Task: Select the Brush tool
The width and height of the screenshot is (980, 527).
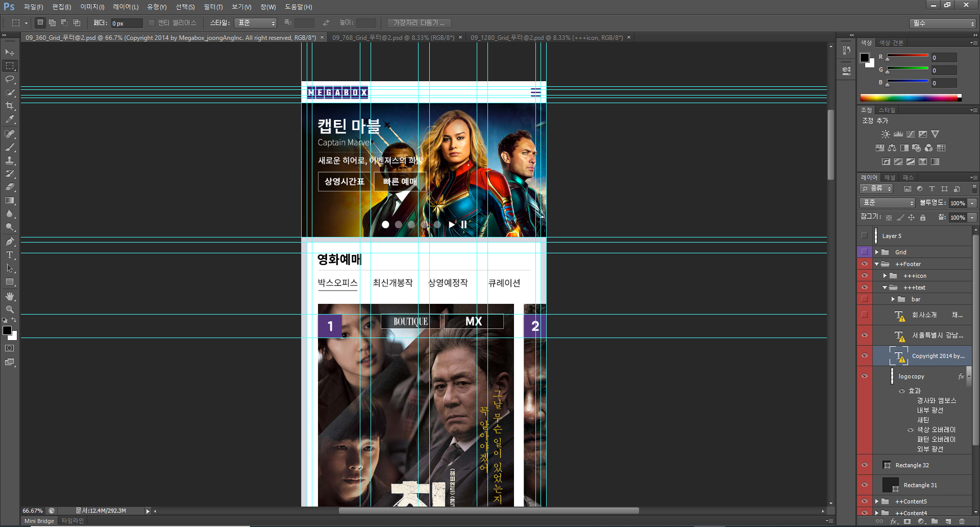Action: coord(10,147)
